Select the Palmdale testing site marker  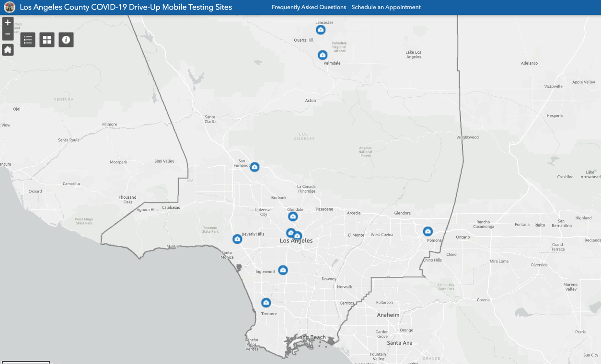tap(323, 55)
